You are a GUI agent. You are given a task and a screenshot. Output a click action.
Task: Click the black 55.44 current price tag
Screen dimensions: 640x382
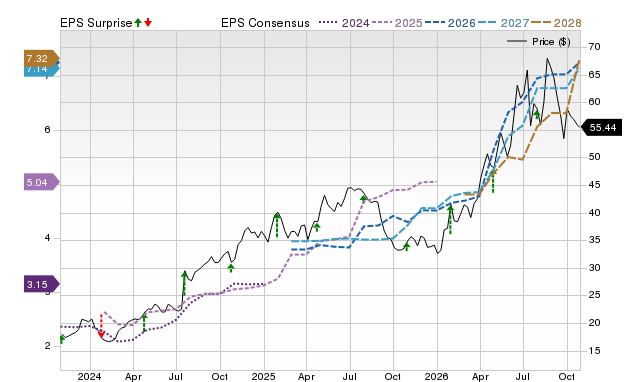point(601,128)
